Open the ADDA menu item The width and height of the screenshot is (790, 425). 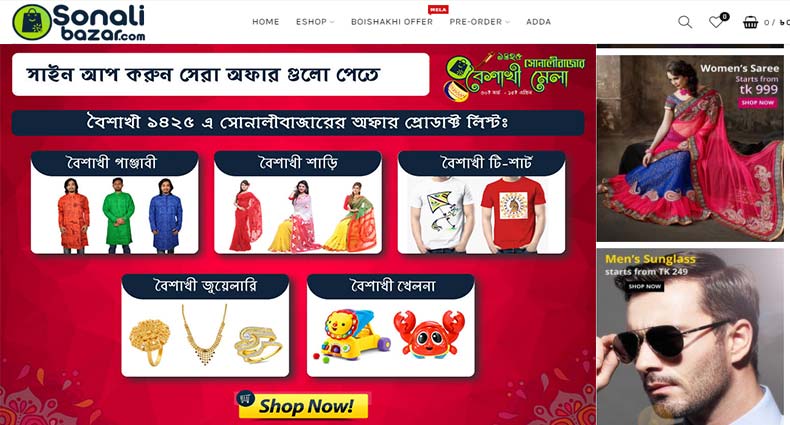[539, 22]
